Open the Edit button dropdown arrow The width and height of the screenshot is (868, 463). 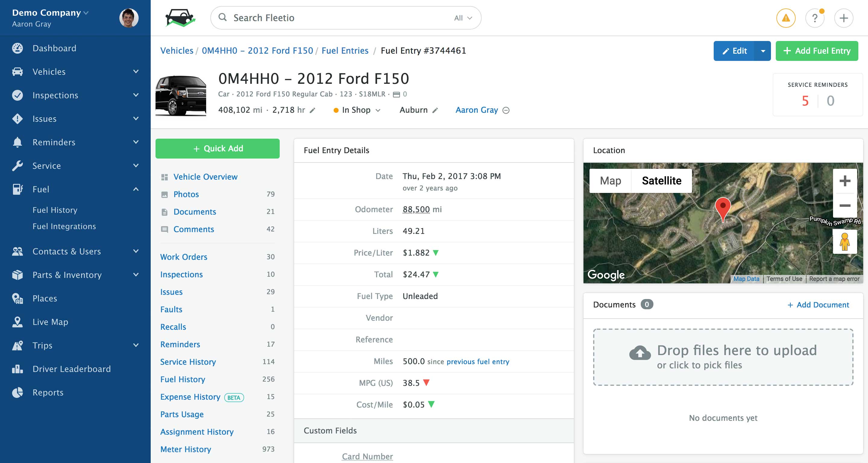click(x=763, y=51)
